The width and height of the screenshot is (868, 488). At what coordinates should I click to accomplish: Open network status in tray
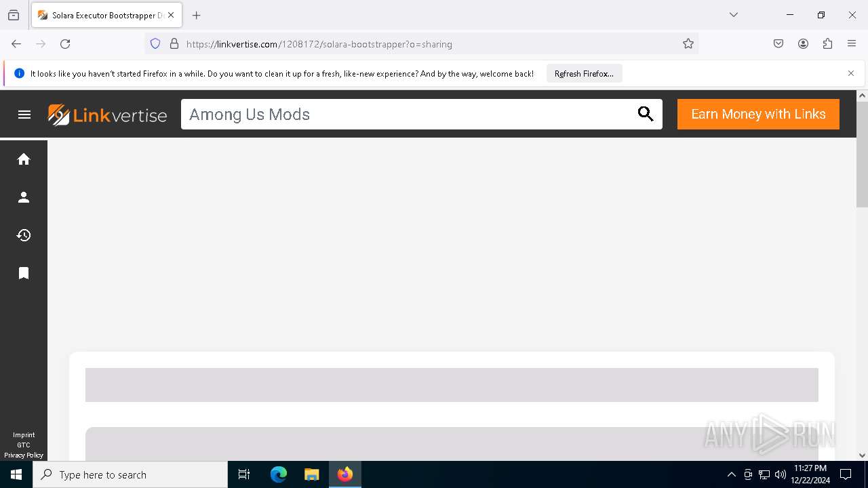click(x=764, y=474)
